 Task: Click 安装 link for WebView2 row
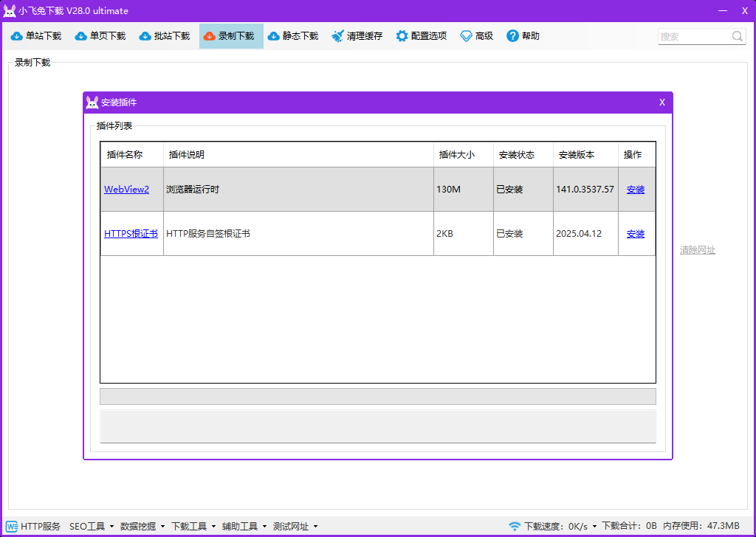point(635,190)
